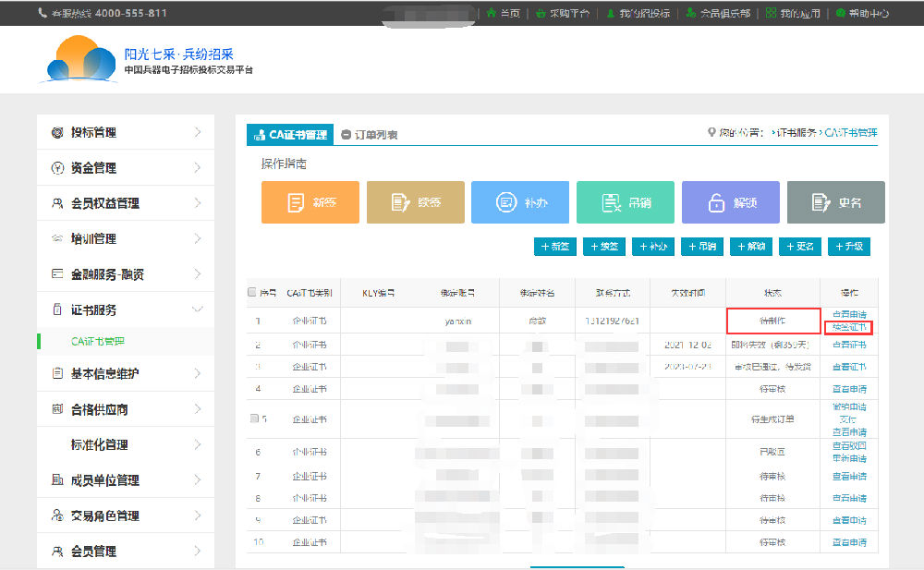The height and width of the screenshot is (570, 924).
Task: Switch to the 订单列表 tab
Action: [x=370, y=134]
